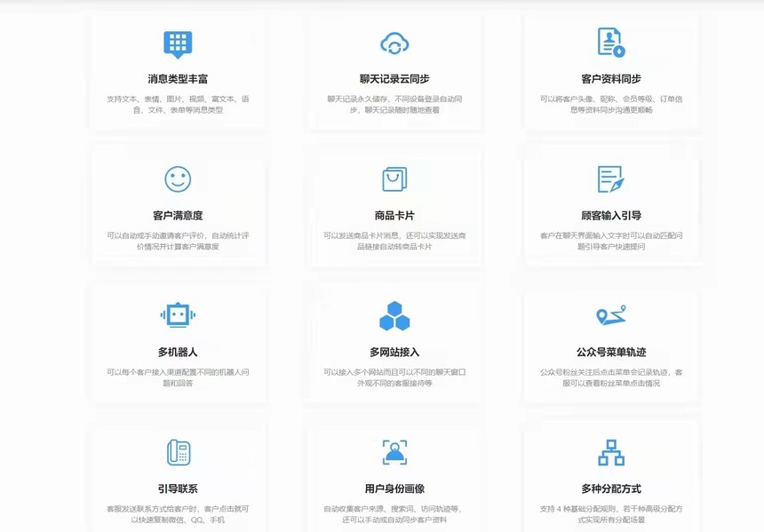
Task: Click the network hierarchy icon above 多种分配方式
Action: pos(610,452)
